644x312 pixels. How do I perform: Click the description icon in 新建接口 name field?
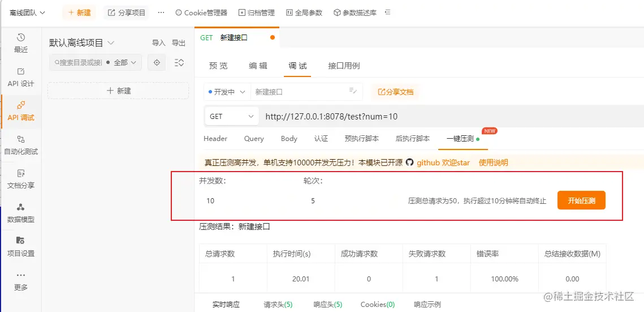[352, 91]
